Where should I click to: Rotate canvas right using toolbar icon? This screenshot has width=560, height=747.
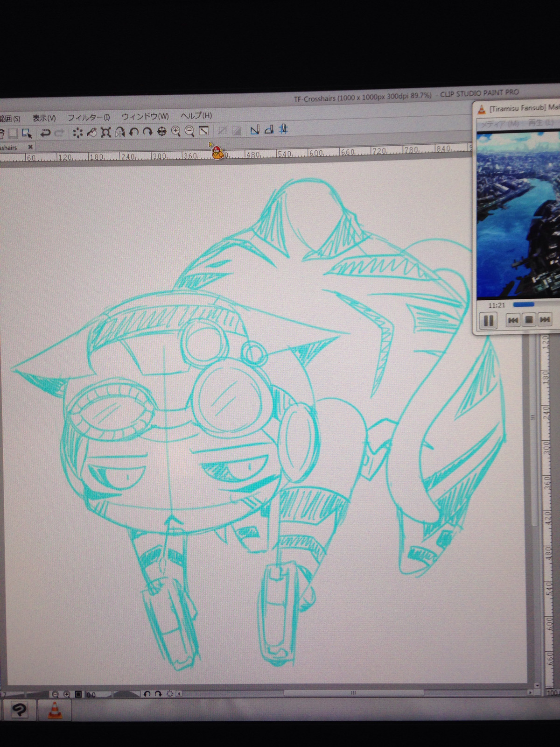tap(147, 132)
